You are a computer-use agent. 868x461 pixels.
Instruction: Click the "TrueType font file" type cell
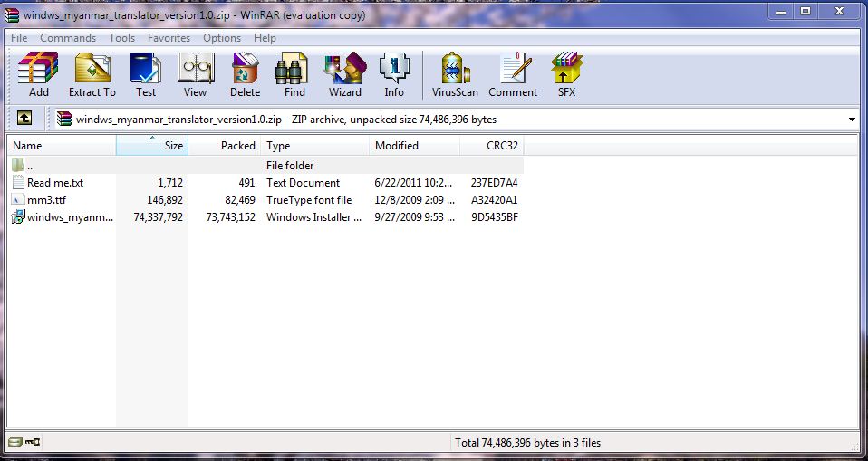309,200
